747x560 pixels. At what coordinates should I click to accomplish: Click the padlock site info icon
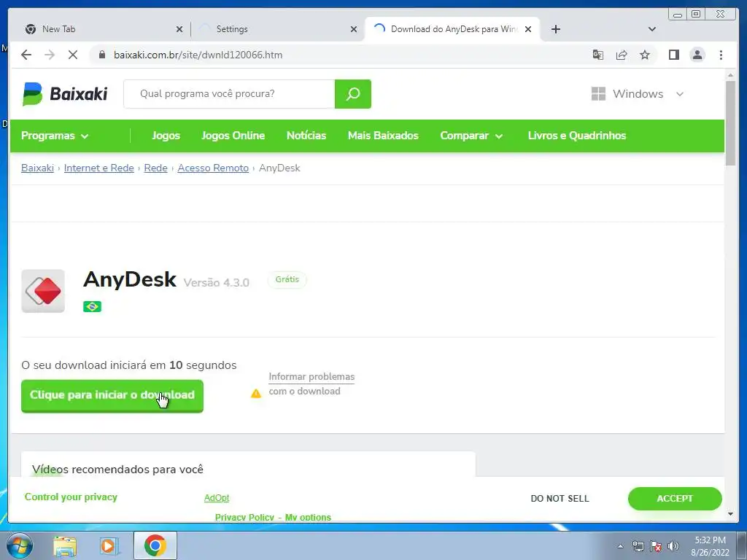point(102,55)
